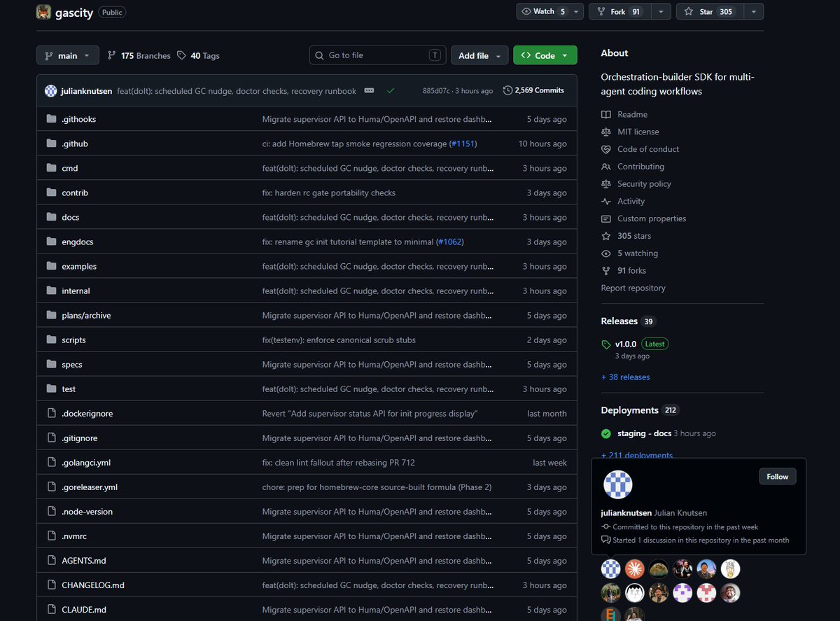Screen dimensions: 840x621
Task: Open pull request #1151 link
Action: coord(463,144)
